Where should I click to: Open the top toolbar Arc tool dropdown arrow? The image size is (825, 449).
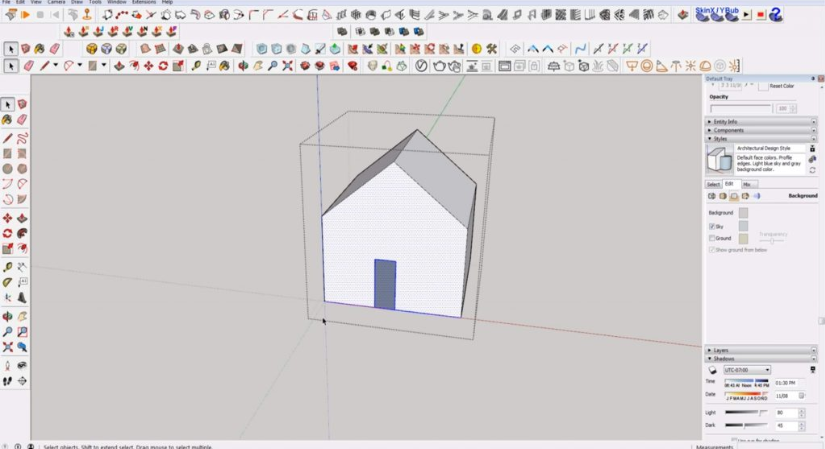click(79, 65)
